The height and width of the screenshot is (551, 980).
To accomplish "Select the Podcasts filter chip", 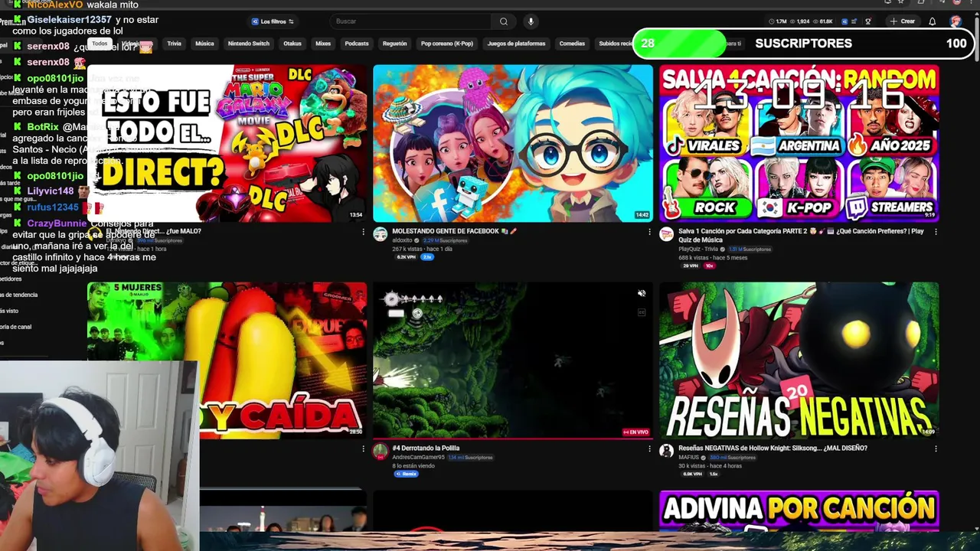I will pyautogui.click(x=357, y=44).
